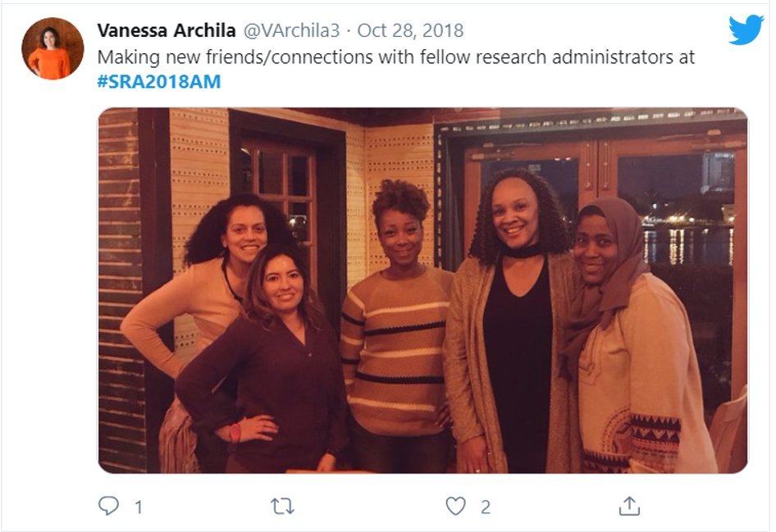Image resolution: width=776 pixels, height=532 pixels.
Task: Open Vanessa Archila's round profile avatar
Action: click(x=52, y=48)
